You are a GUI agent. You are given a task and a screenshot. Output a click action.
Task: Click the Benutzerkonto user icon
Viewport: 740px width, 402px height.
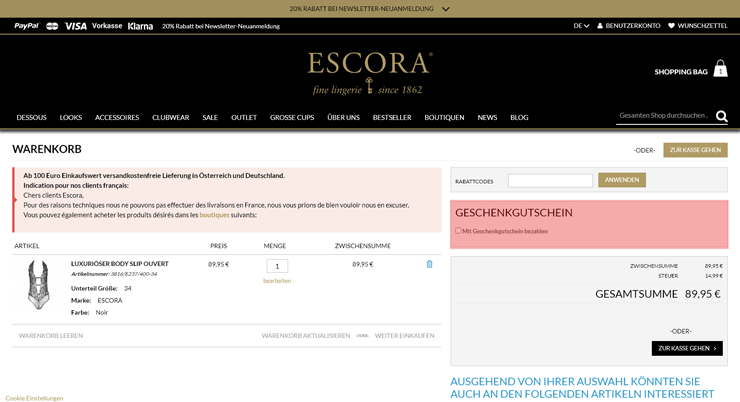coord(600,26)
